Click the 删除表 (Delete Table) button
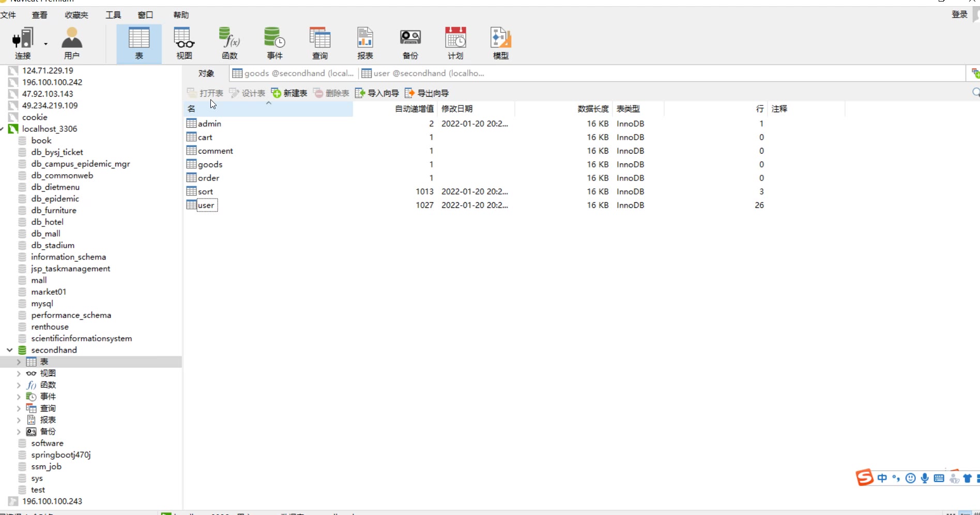 pyautogui.click(x=331, y=93)
